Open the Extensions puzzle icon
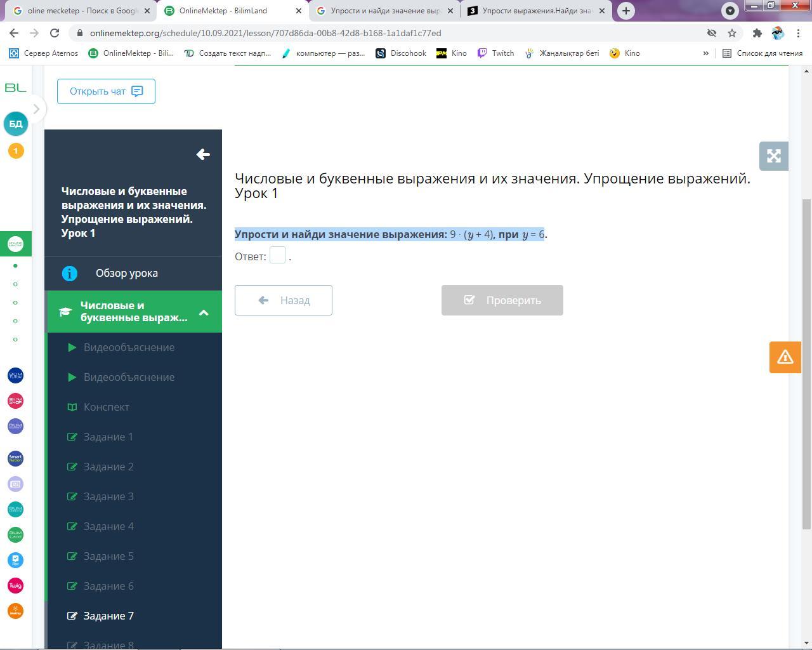The width and height of the screenshot is (812, 650). (x=757, y=33)
